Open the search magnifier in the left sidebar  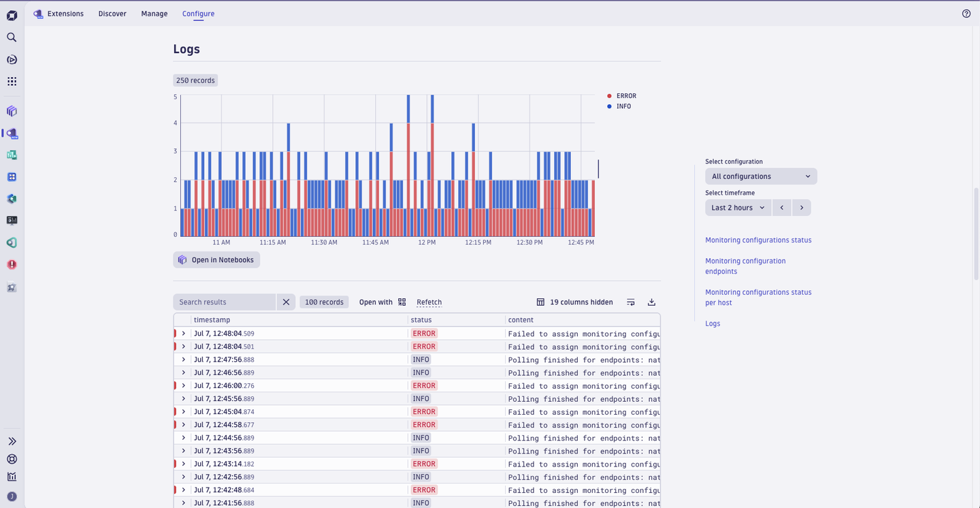click(11, 37)
